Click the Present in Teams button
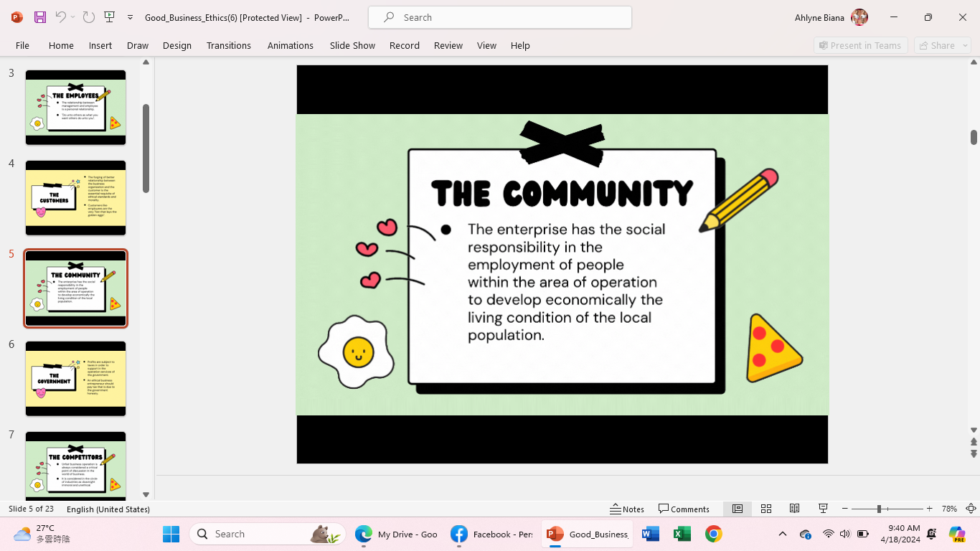Image resolution: width=980 pixels, height=551 pixels. (860, 45)
